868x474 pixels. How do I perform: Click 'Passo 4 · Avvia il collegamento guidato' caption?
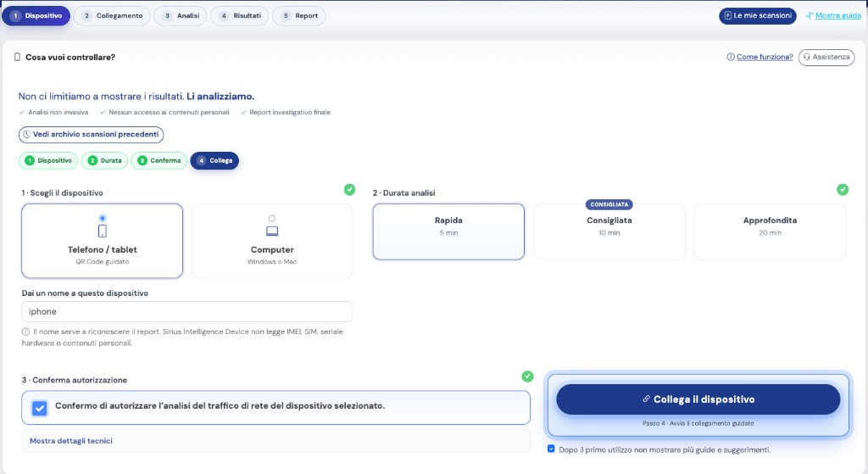698,423
